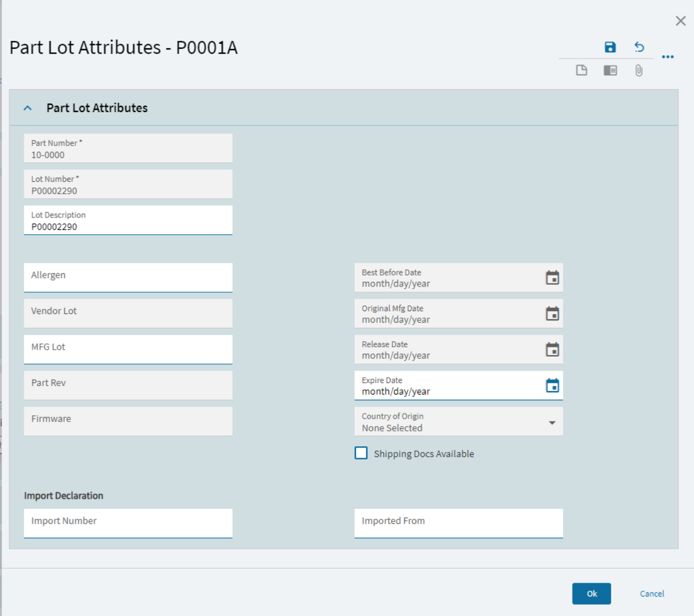
Task: Click the new document page icon
Action: 581,70
